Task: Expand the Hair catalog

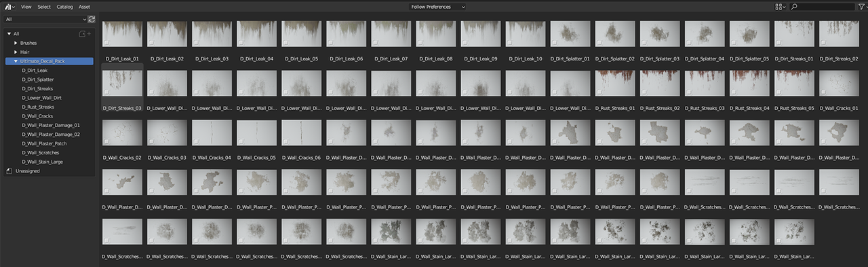Action: [16, 52]
